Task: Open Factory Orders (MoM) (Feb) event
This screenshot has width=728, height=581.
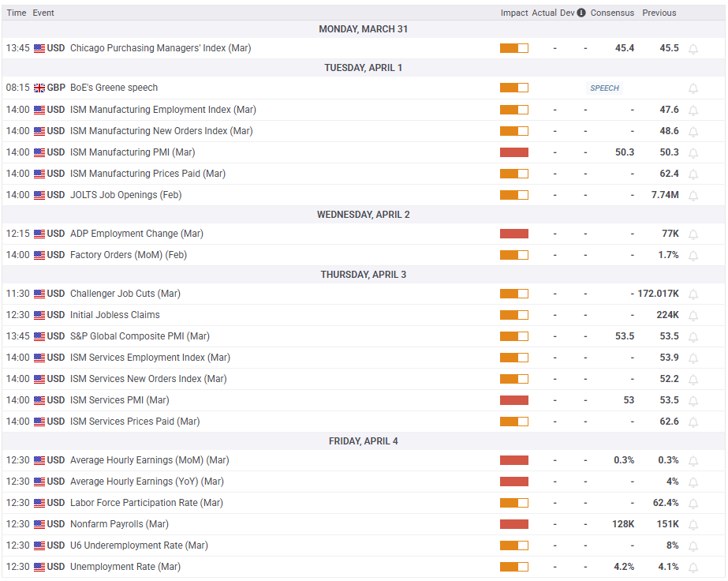Action: [128, 255]
